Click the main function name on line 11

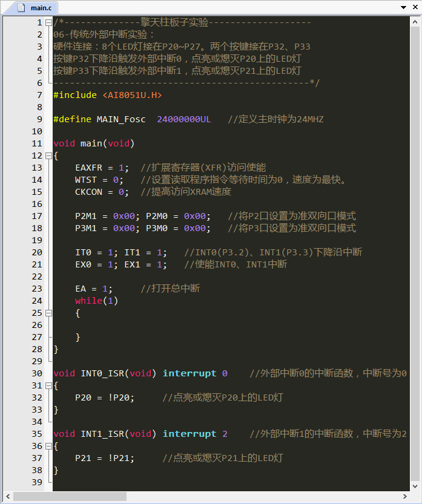click(x=91, y=143)
